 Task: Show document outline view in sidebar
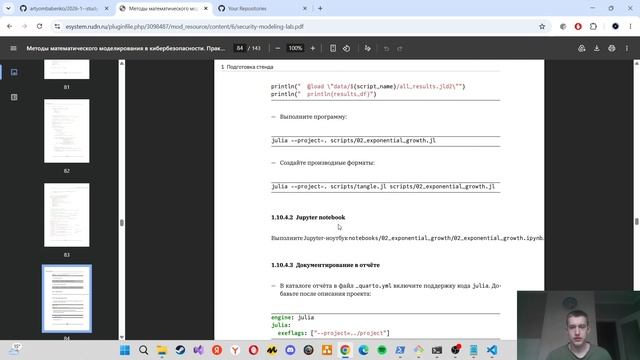point(14,97)
